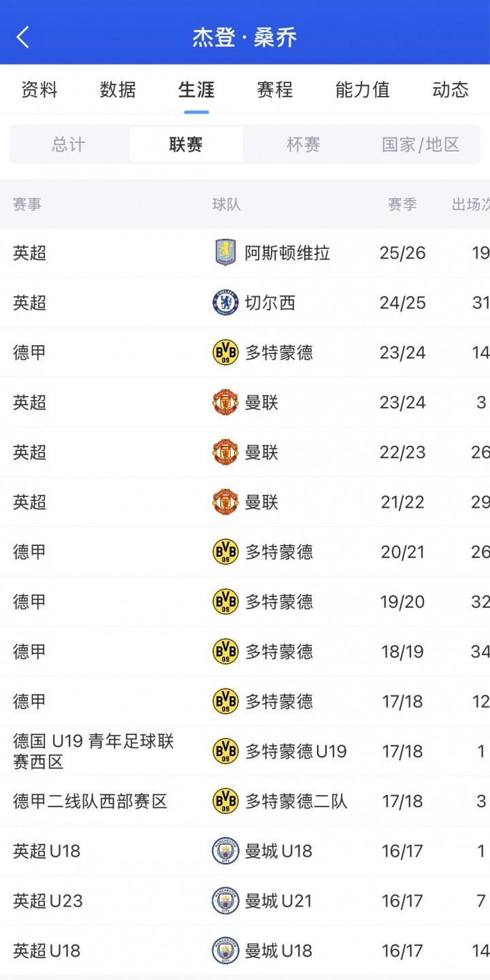
Task: Open the 阿斯顿维拉 team link
Action: coord(287,253)
